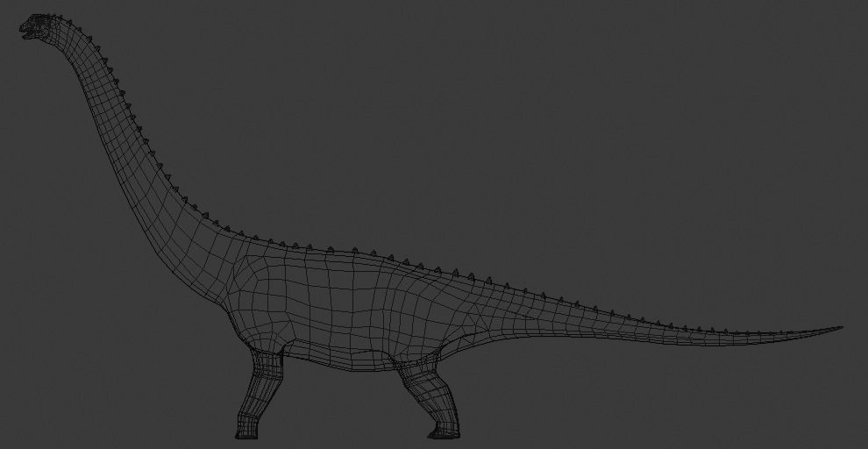Pick the dinosaur's hind leg mesh
Viewport: 868px width, 449px height.
tap(431, 402)
